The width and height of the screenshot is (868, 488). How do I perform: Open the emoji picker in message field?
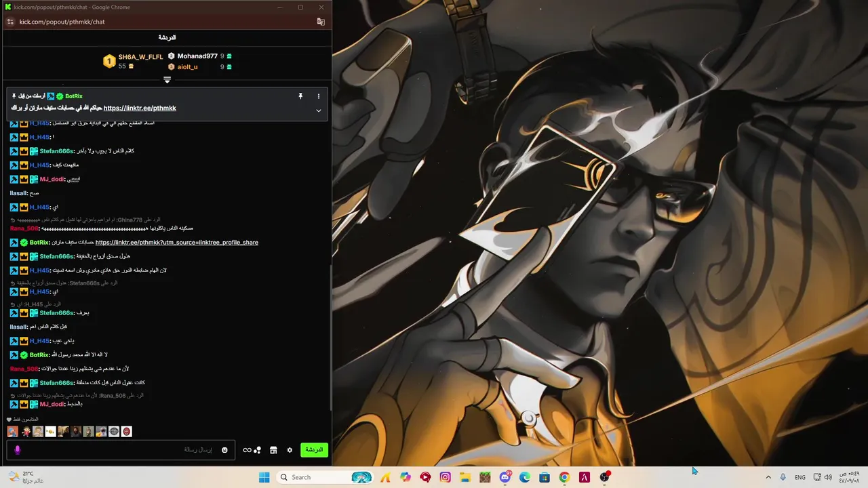point(224,450)
